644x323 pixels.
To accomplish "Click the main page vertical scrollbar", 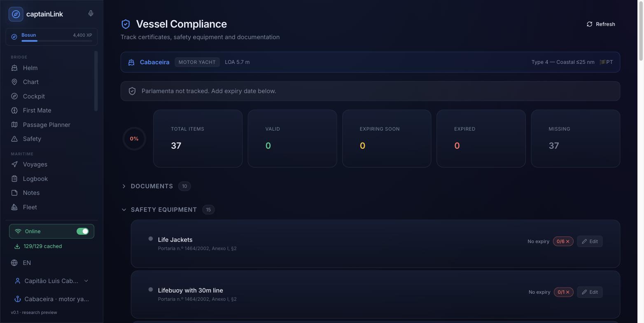I will pyautogui.click(x=641, y=31).
